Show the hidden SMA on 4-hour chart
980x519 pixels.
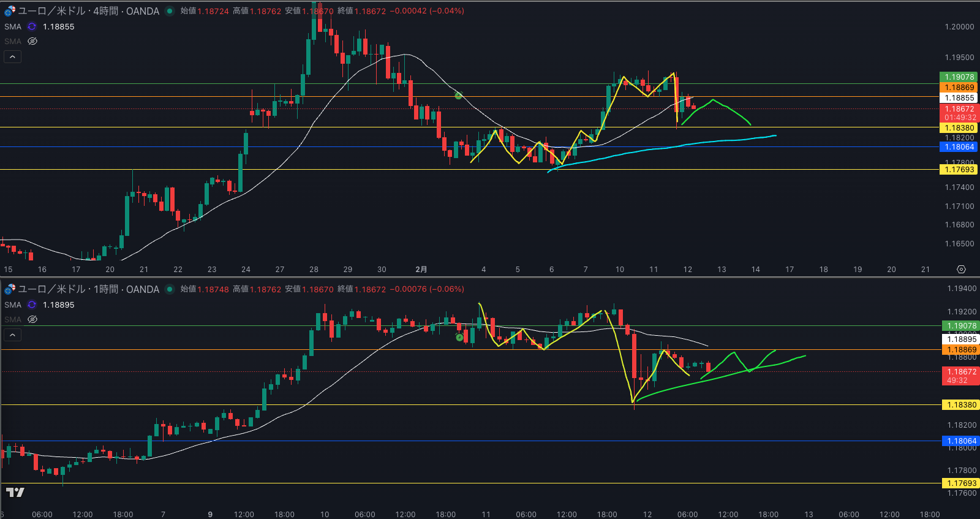(32, 42)
